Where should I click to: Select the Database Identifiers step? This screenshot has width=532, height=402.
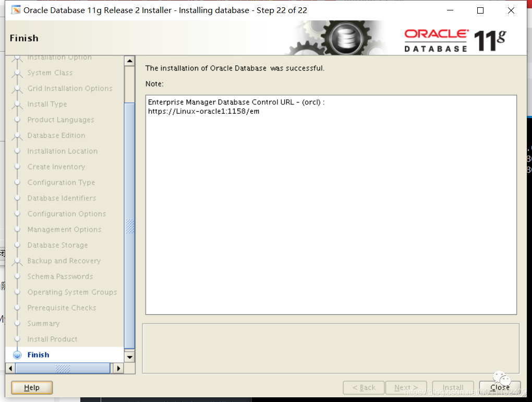coord(62,198)
